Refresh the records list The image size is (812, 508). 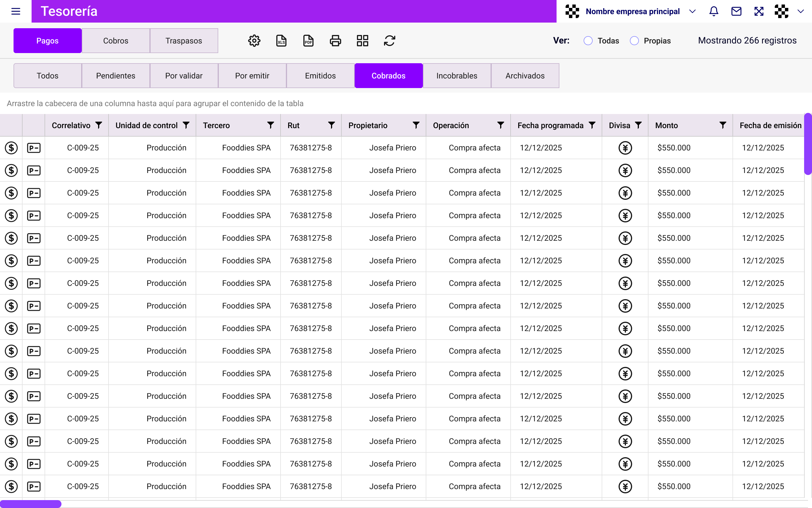(390, 41)
